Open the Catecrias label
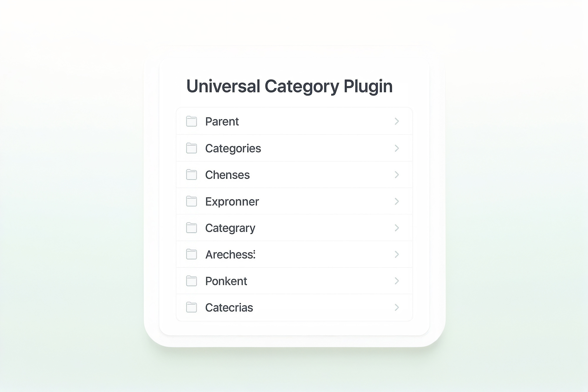The height and width of the screenshot is (392, 588). coord(229,308)
